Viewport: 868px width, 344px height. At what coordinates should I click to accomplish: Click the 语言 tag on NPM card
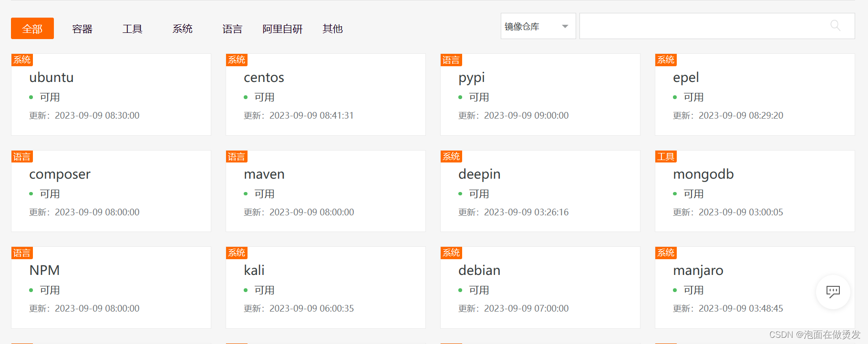tap(22, 253)
